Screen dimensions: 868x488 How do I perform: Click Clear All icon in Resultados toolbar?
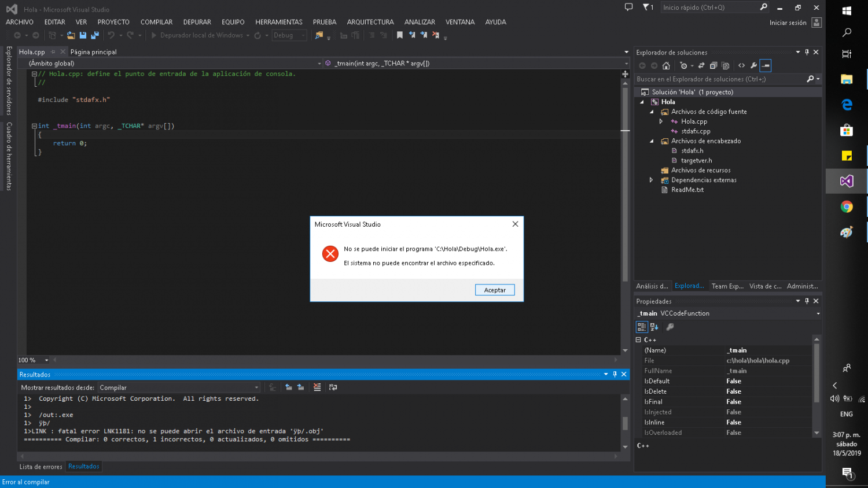(x=317, y=387)
